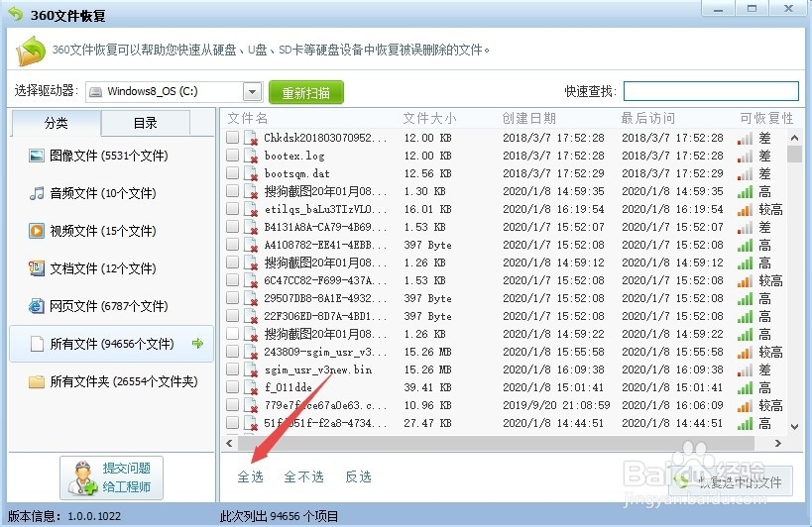The height and width of the screenshot is (527, 812).
Task: Click the 恢复选中的文件 recover button
Action: [x=732, y=482]
